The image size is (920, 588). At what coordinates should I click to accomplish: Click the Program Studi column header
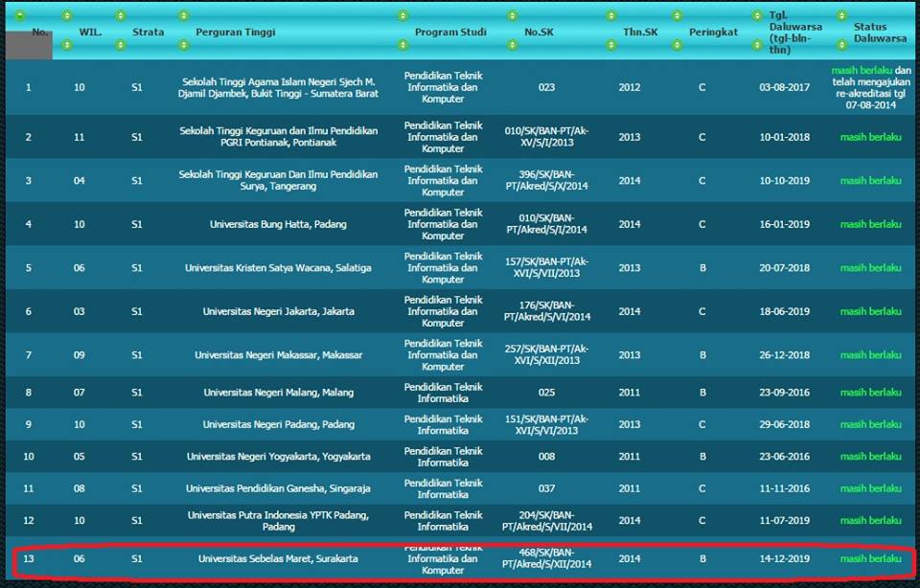[x=449, y=32]
